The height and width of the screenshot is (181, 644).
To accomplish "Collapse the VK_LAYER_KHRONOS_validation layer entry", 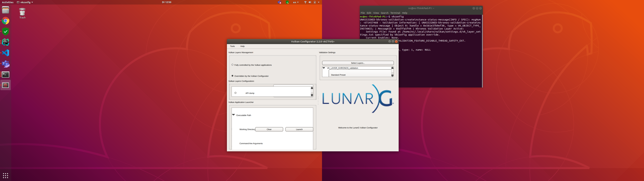I will coord(324,68).
